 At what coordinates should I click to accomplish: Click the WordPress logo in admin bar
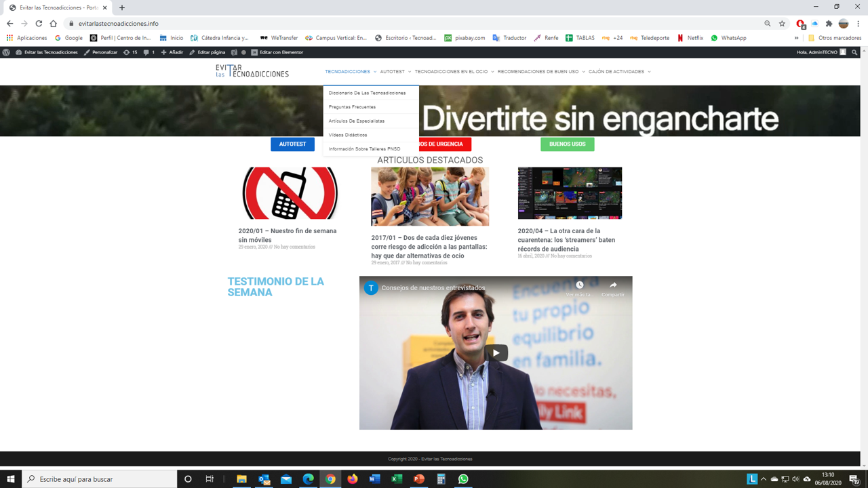coord(6,52)
